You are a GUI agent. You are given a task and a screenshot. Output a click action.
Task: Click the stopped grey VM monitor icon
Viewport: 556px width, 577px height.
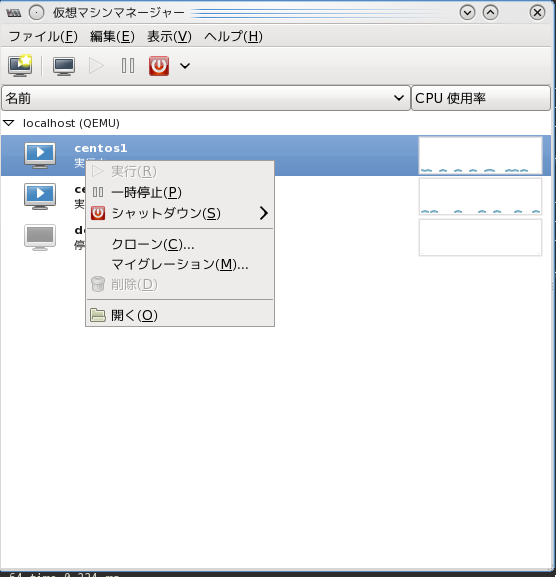pyautogui.click(x=40, y=237)
